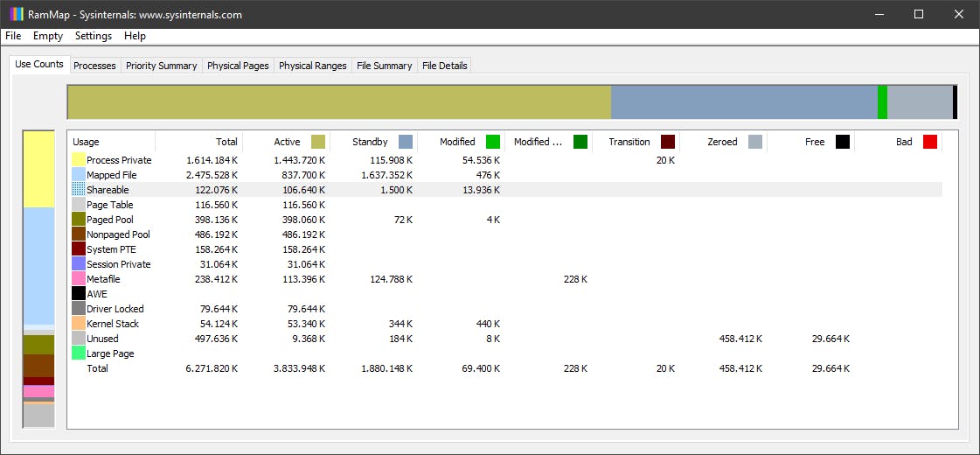Click the Total value 6.271.820 K
Image resolution: width=980 pixels, height=455 pixels.
(212, 368)
